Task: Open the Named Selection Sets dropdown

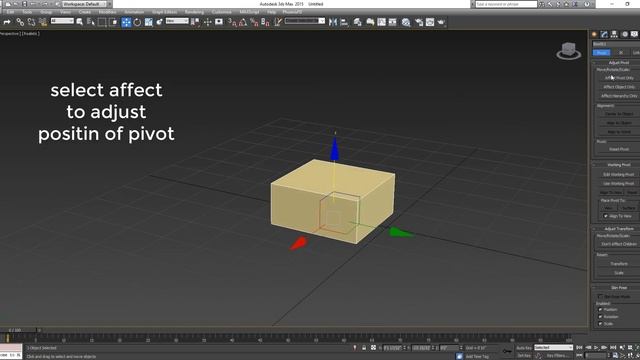Action: (x=305, y=21)
